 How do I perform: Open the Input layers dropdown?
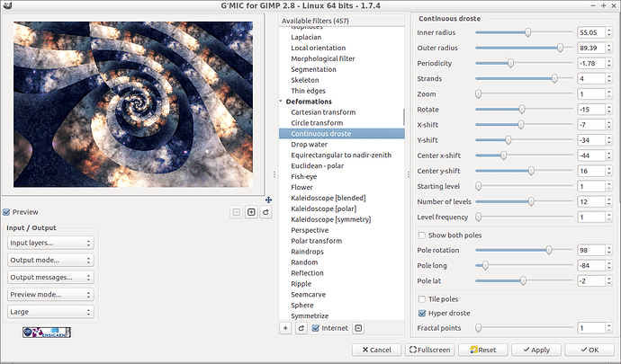point(50,243)
